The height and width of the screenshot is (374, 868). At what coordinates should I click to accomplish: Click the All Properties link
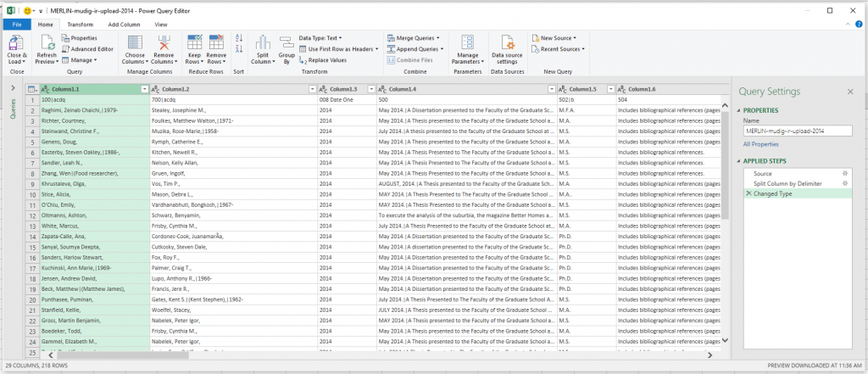(759, 145)
